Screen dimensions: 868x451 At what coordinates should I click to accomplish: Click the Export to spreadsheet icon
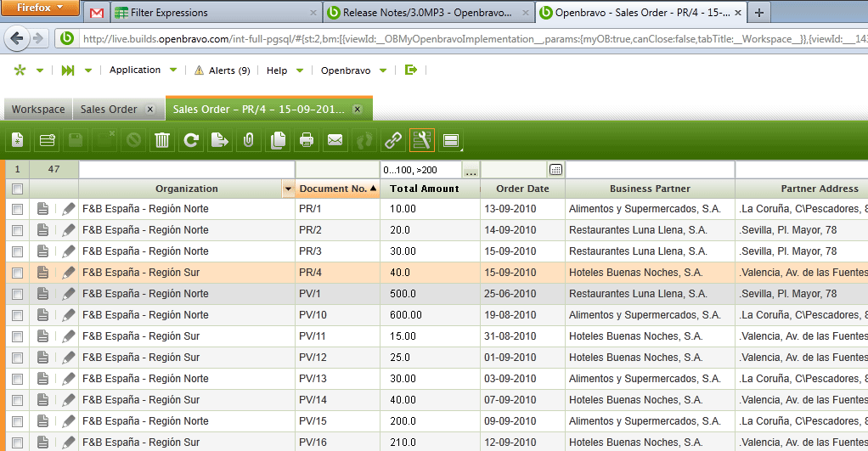(x=220, y=140)
